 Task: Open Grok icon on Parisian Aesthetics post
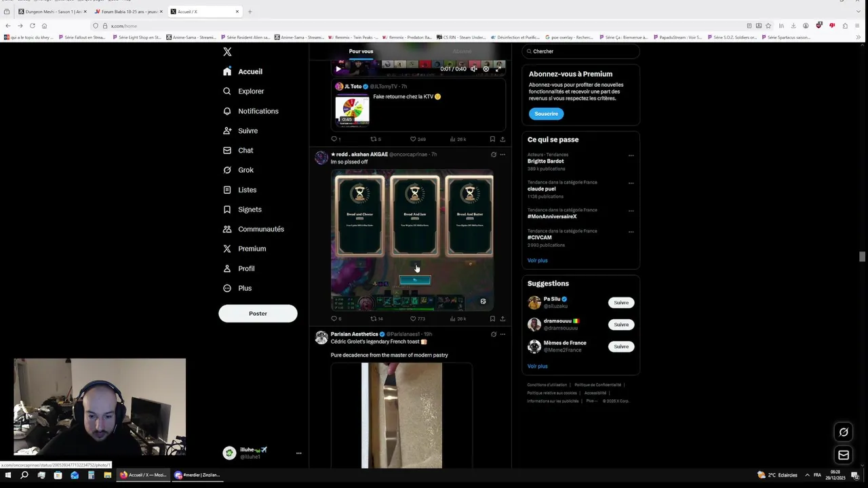pyautogui.click(x=493, y=334)
